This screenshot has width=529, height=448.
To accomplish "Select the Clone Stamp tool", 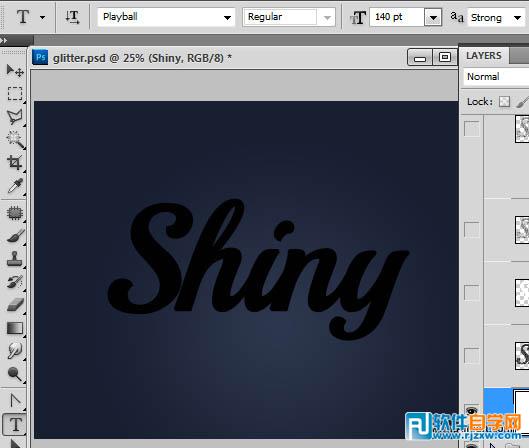I will 15,259.
